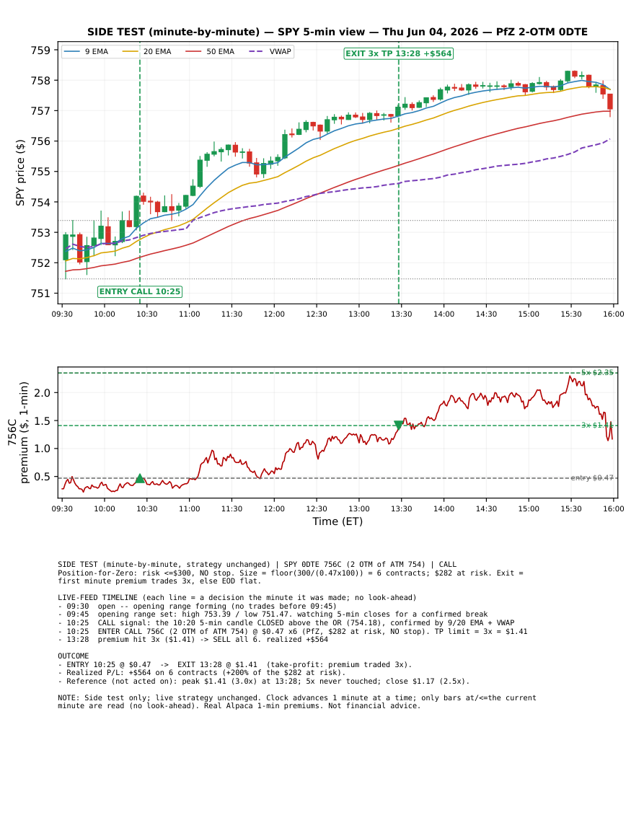The image size is (644, 833).
Task: Click the chart title SIDE TEST heading
Action: click(338, 32)
